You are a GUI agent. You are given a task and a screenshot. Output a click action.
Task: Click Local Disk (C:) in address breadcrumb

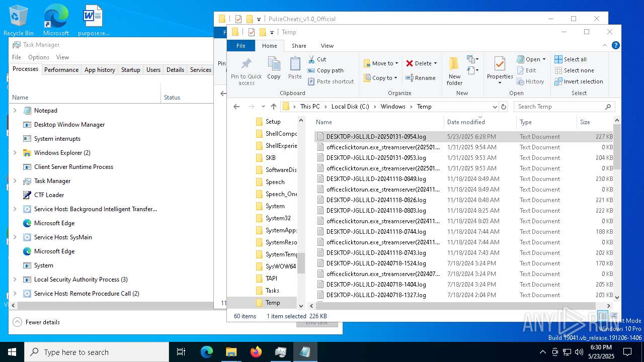point(350,107)
